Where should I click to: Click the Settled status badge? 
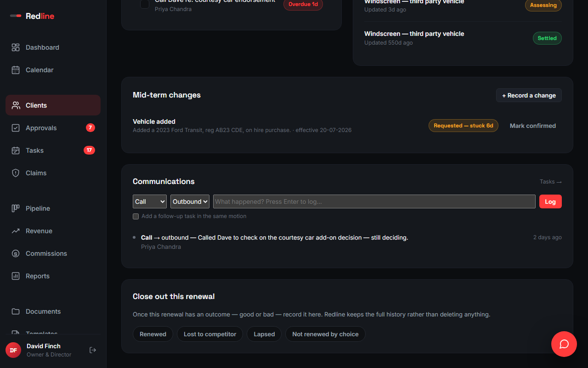[547, 38]
